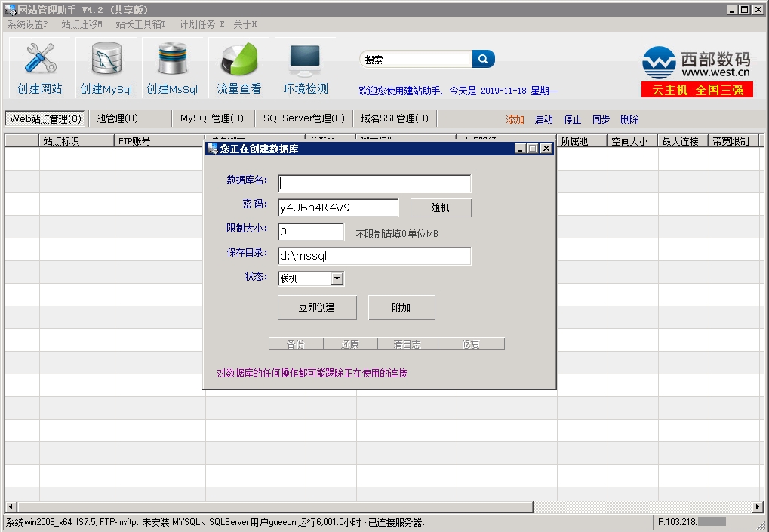Switch to the MySQL管理 tab
The width and height of the screenshot is (769, 532).
pos(211,118)
